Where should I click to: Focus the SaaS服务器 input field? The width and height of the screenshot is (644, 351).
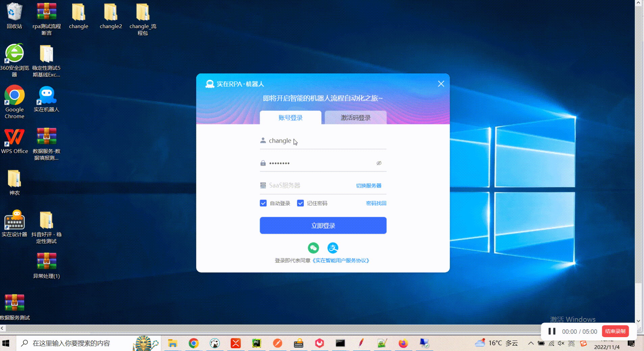(x=304, y=185)
